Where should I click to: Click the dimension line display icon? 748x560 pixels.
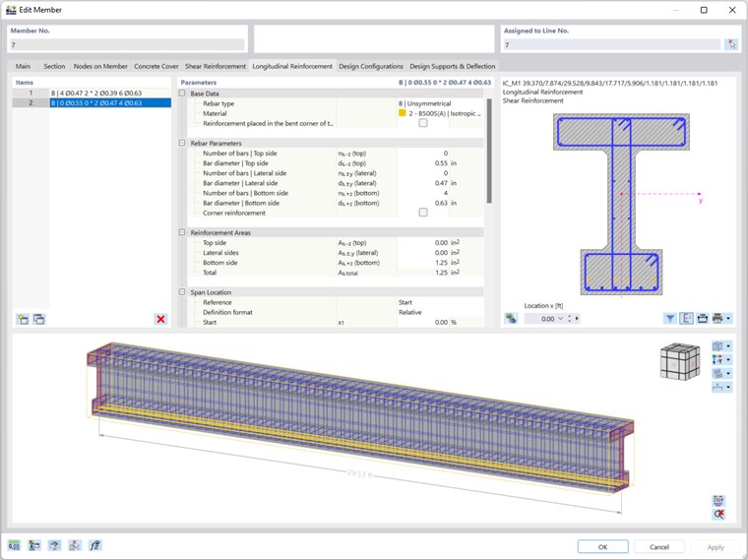[717, 387]
